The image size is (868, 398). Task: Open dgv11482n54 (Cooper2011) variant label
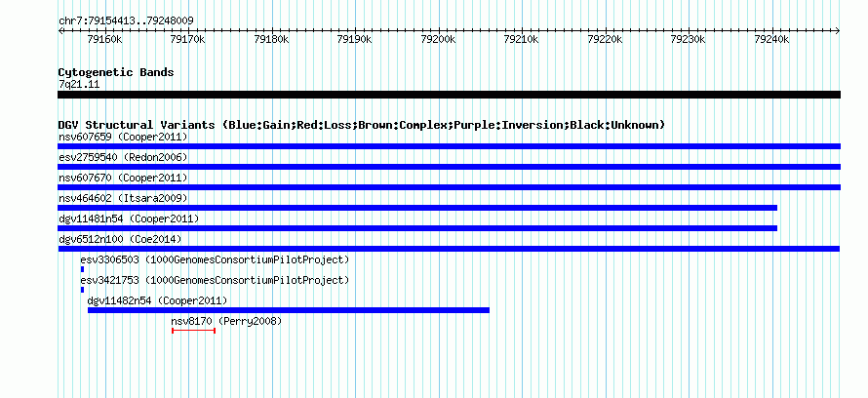pos(157,300)
